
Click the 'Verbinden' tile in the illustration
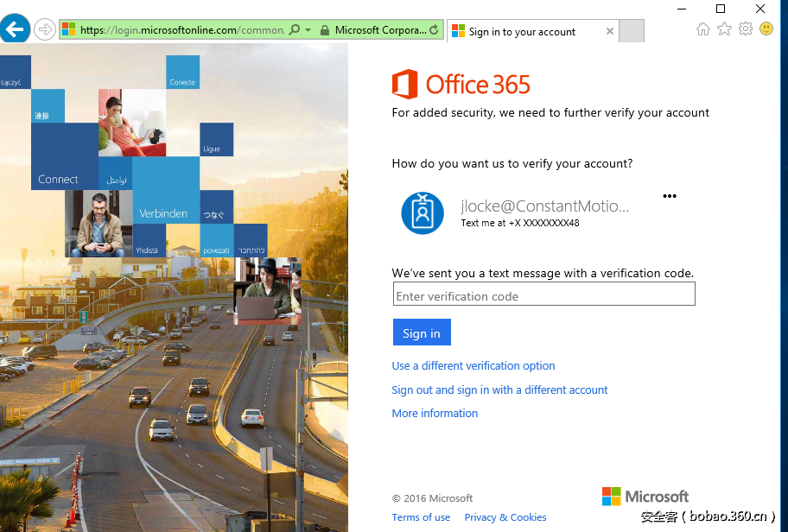pos(166,190)
